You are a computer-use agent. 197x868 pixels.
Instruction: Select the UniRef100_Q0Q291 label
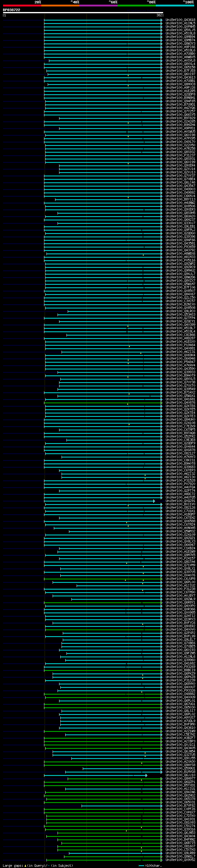pos(180,501)
